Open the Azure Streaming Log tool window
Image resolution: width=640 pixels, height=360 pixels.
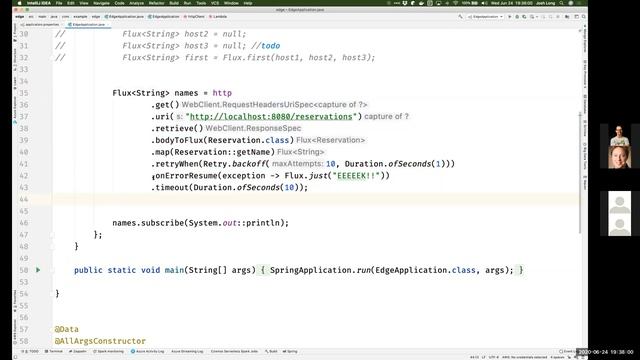point(187,351)
